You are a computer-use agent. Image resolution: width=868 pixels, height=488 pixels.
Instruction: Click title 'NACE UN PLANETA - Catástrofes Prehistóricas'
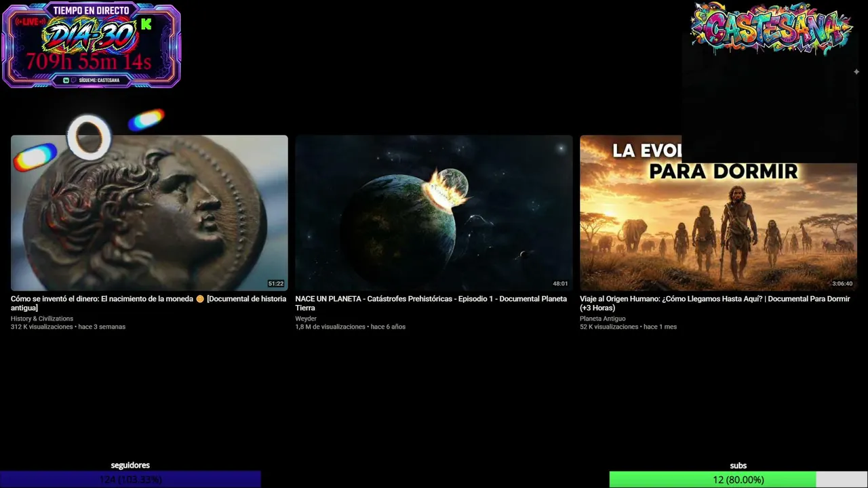pyautogui.click(x=431, y=303)
